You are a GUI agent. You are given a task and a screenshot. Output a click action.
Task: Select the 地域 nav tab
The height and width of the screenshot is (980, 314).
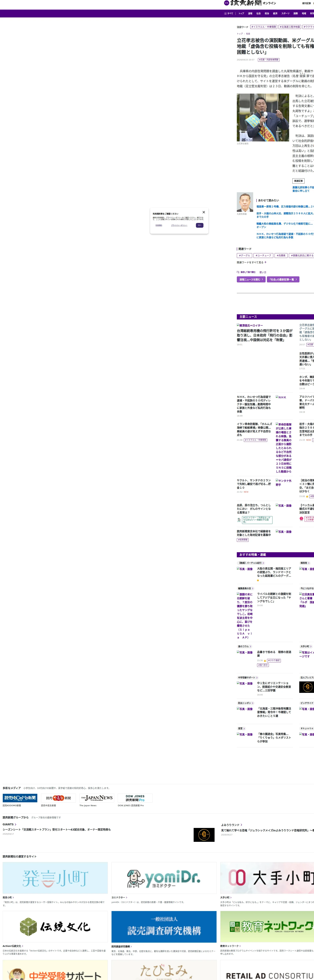click(x=304, y=13)
